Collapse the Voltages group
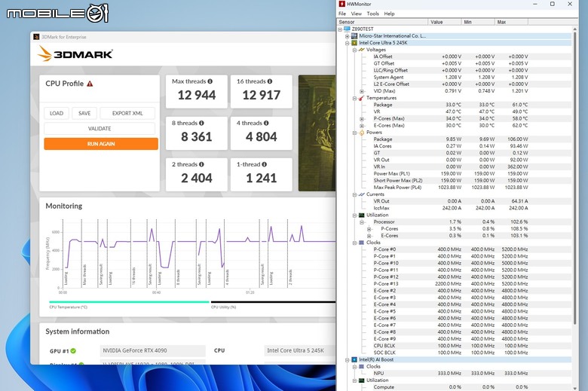 coord(354,50)
